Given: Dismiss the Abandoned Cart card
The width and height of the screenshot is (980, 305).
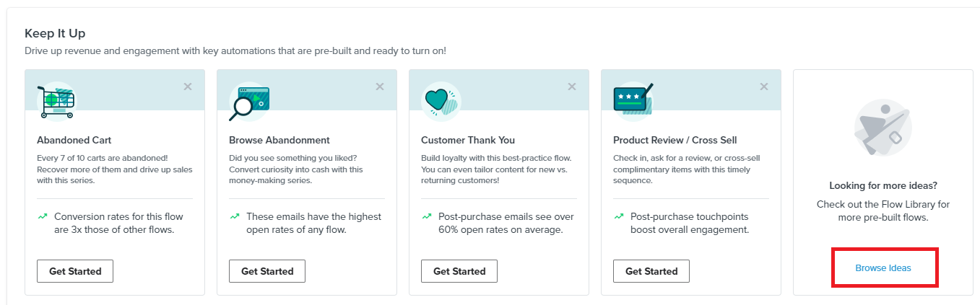Looking at the screenshot, I should (188, 87).
